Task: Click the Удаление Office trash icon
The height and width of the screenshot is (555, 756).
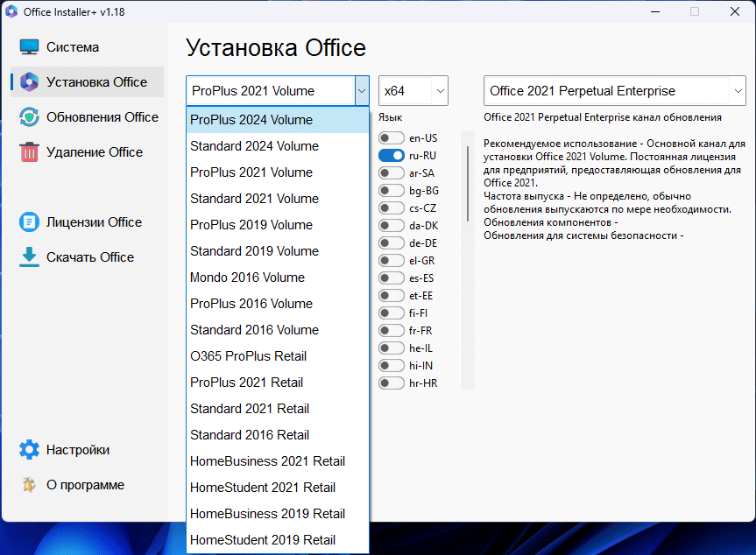Action: click(x=30, y=151)
